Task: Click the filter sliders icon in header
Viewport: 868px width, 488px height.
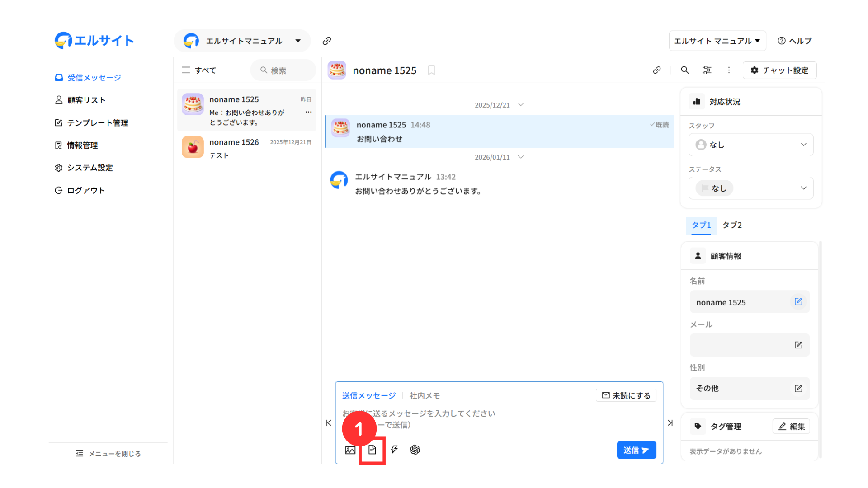Action: coord(707,70)
